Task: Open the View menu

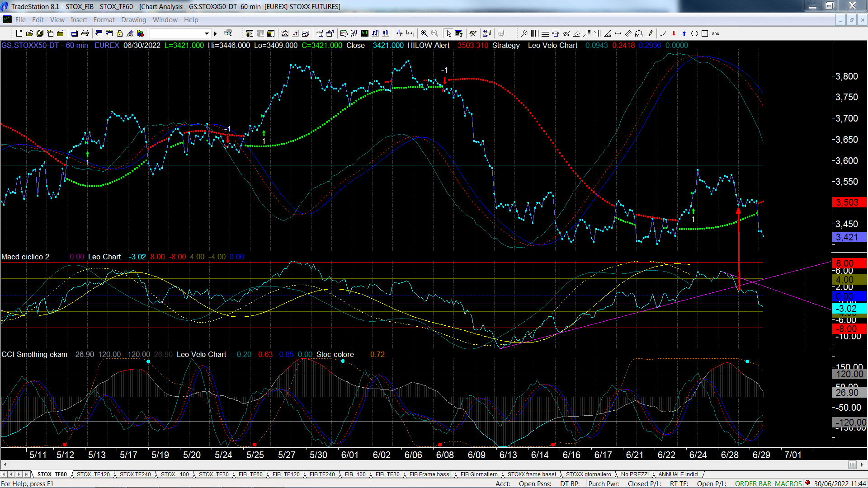Action: pos(57,20)
